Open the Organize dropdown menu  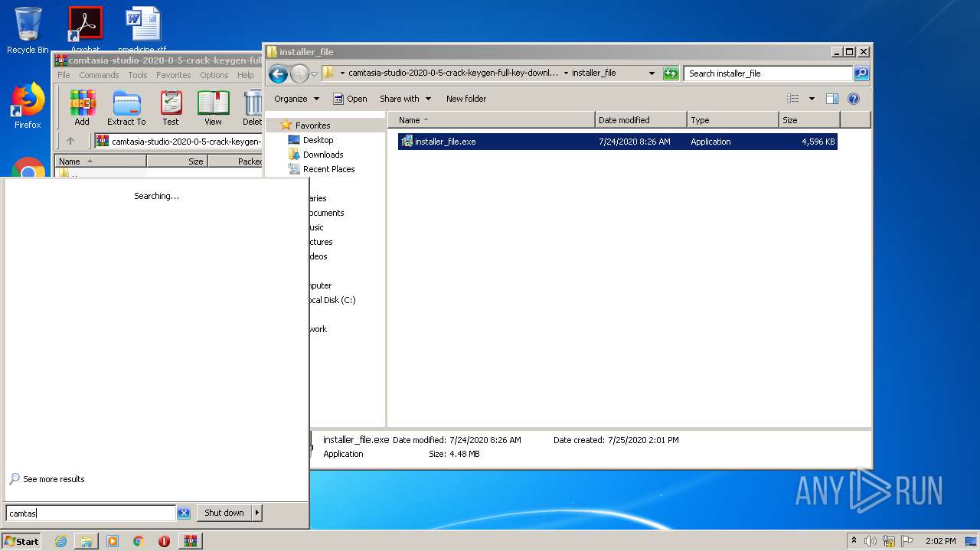[x=296, y=99]
